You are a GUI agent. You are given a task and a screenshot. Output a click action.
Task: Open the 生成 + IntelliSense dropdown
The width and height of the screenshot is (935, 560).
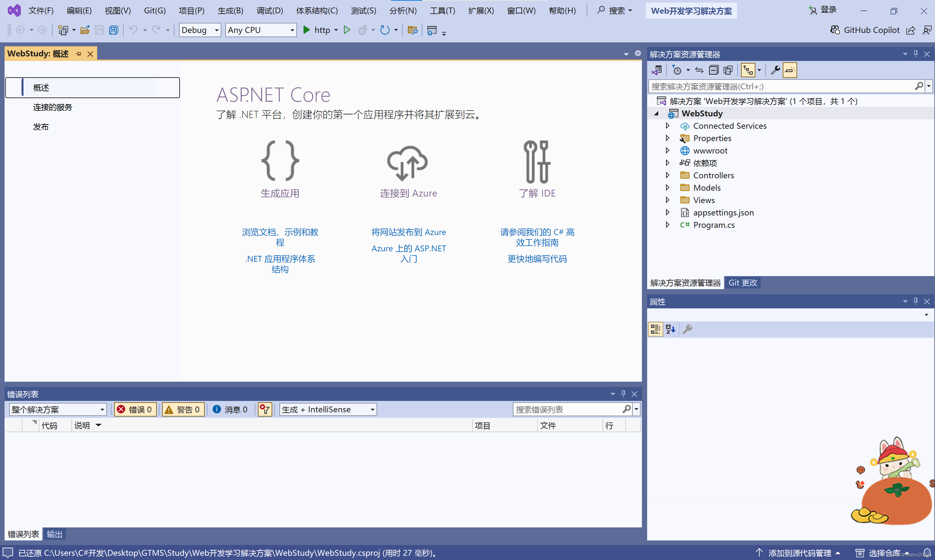pos(328,409)
